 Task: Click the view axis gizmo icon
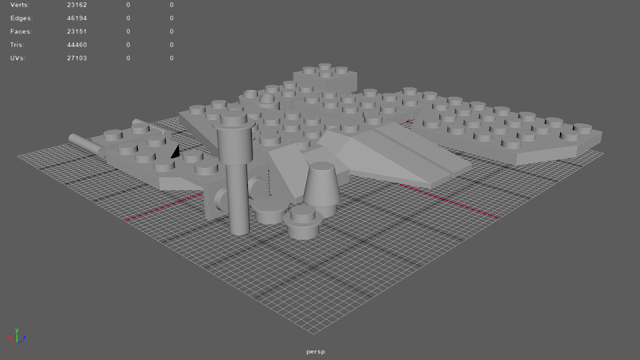click(17, 336)
